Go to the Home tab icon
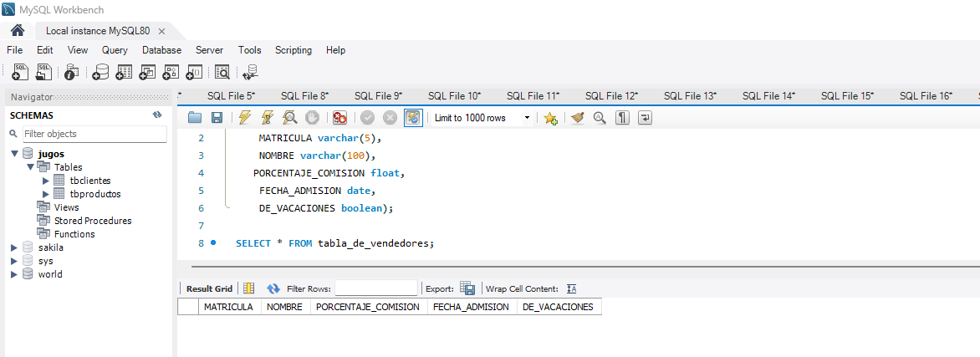Viewport: 980px width, 357px height. tap(18, 31)
